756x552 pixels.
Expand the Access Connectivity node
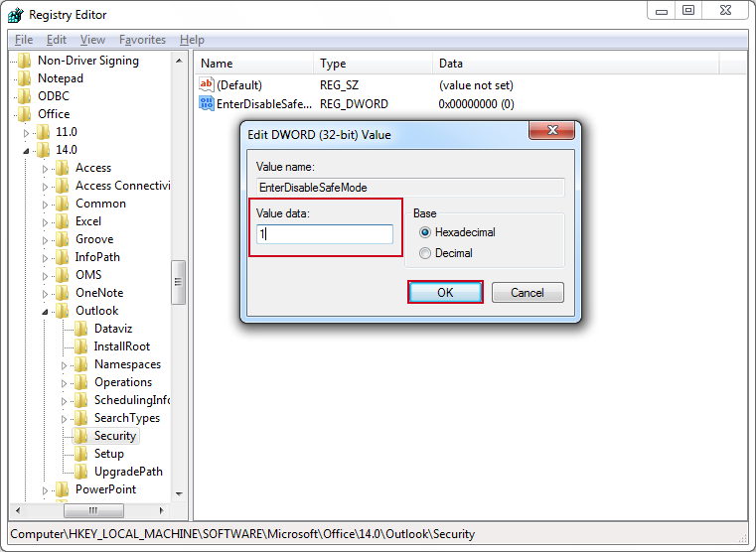46,187
